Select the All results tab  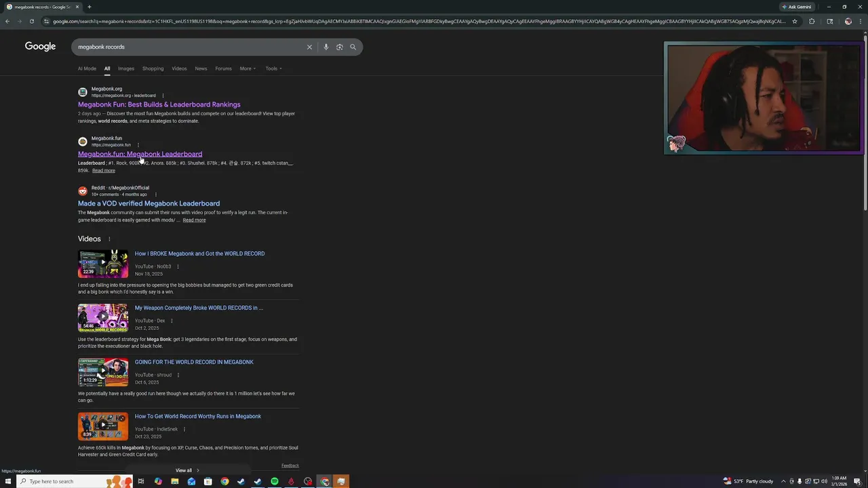pyautogui.click(x=107, y=68)
